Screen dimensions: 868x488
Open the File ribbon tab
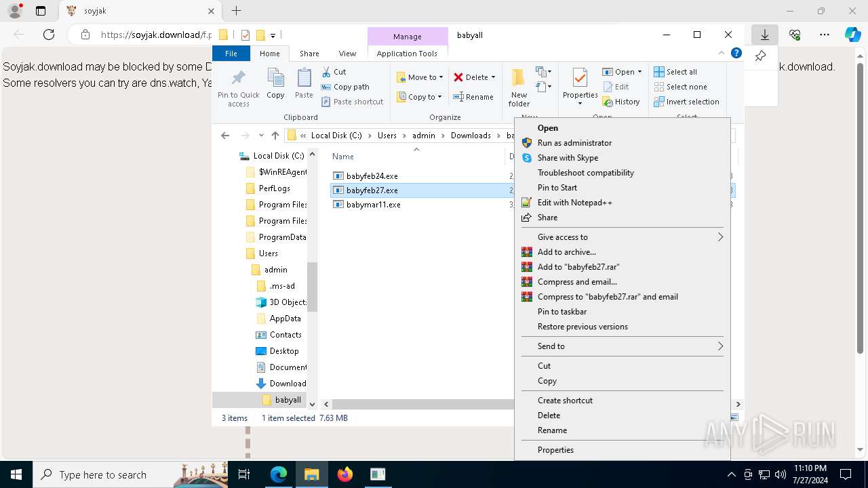point(231,54)
